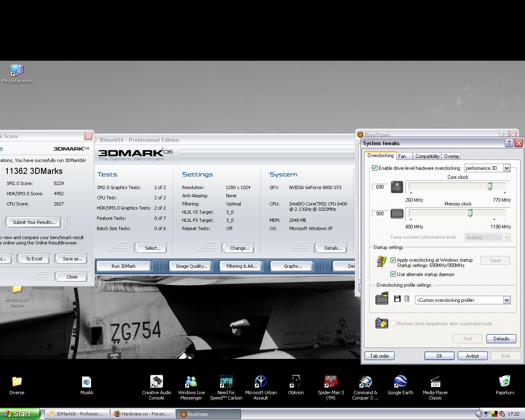The image size is (525, 420).
Task: Click the save overclocking profile floppy icon
Action: coord(397,299)
